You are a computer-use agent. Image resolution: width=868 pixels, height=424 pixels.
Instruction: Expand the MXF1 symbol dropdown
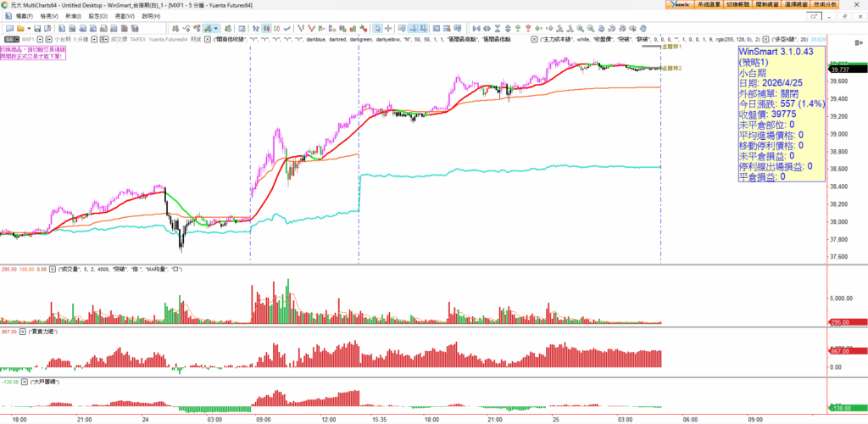42,39
